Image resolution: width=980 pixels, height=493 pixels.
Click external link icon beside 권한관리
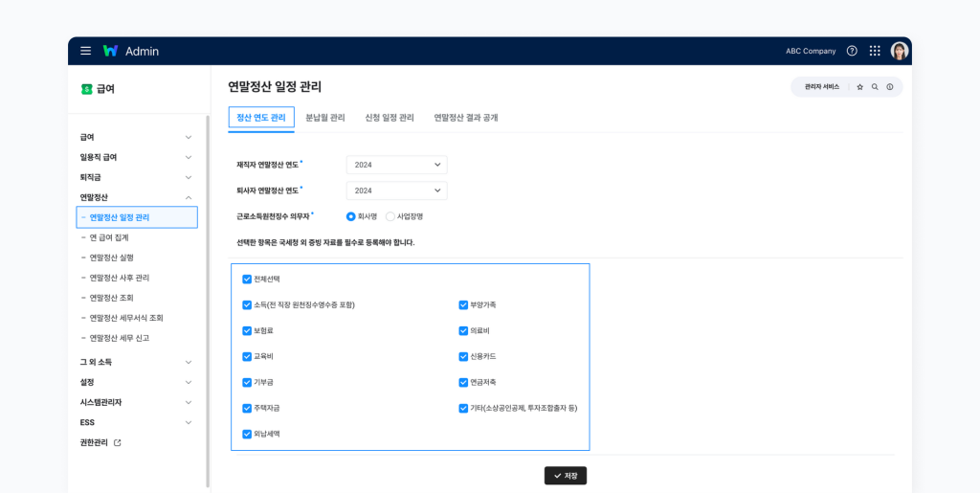pyautogui.click(x=118, y=442)
